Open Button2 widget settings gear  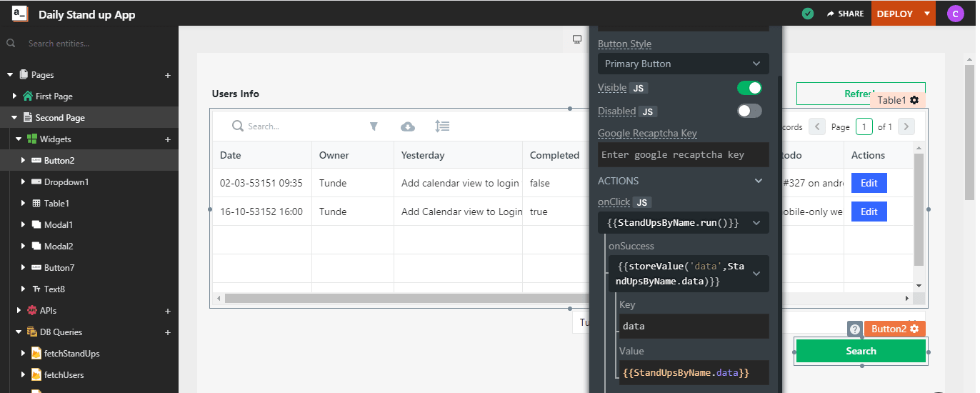[914, 329]
